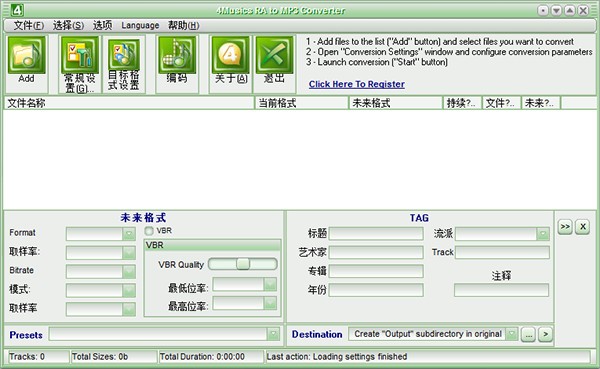600x369 pixels.
Task: Click the > button next to Destination
Action: tap(546, 335)
